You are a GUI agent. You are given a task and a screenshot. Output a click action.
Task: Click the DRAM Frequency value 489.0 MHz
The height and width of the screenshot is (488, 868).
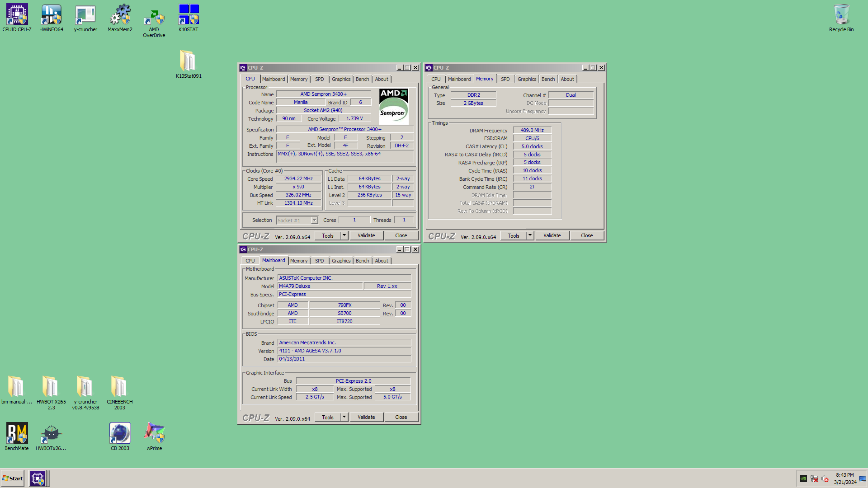[532, 130]
